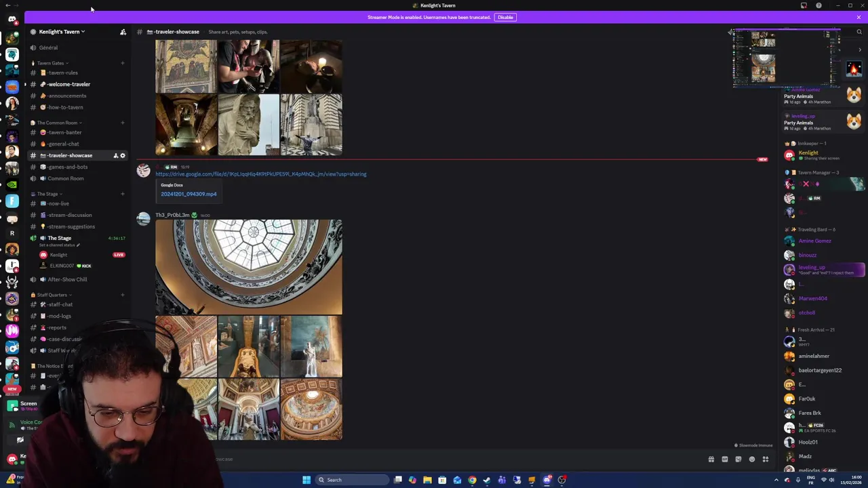View the spiral staircase dome photo

tap(249, 267)
